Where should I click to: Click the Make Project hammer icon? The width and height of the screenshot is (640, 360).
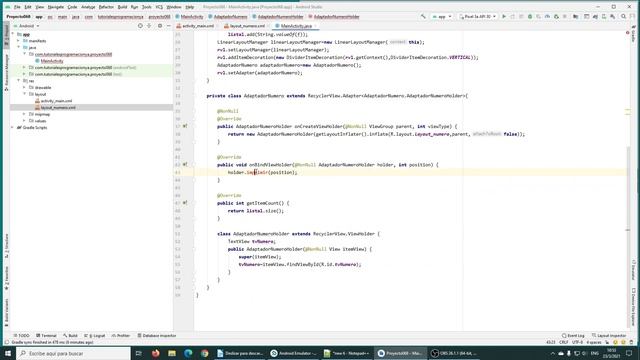[423, 17]
